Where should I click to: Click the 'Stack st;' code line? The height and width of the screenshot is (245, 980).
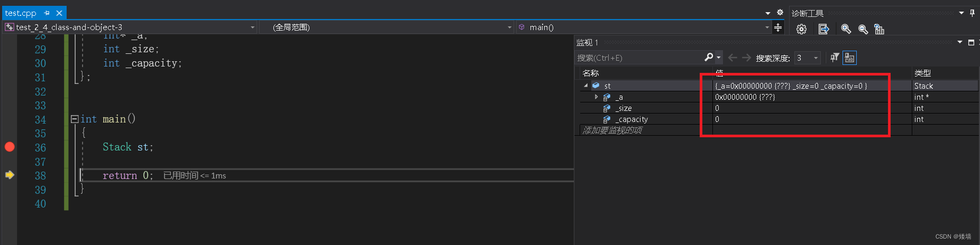pos(128,147)
